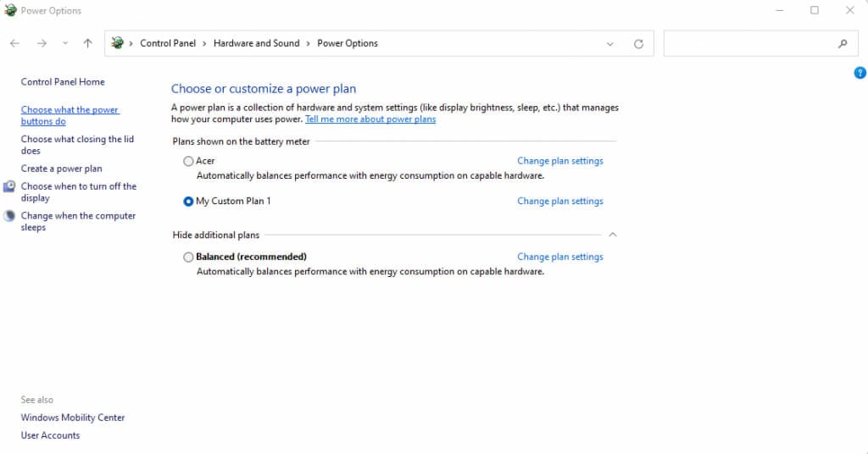Navigate to Control Panel breadcrumb
Viewport: 868px width, 454px height.
168,43
